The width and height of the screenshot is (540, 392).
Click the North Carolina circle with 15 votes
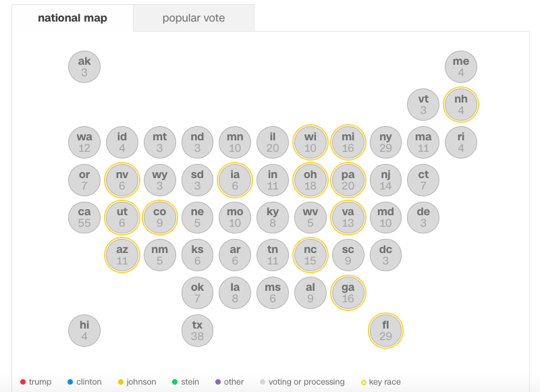tap(310, 255)
